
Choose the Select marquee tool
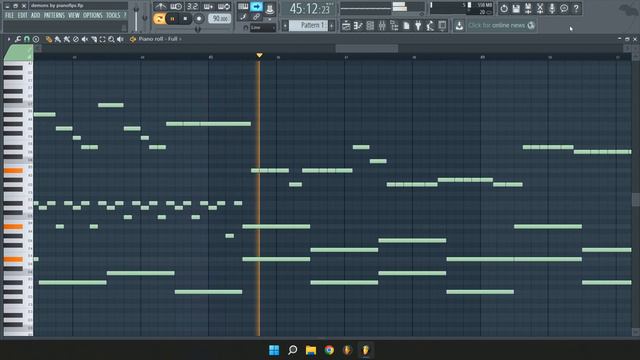point(102,39)
